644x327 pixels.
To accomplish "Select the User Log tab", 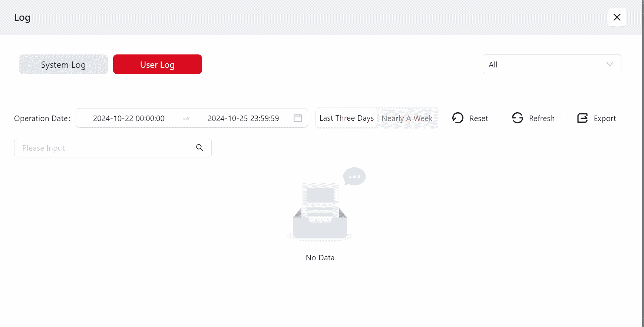I will 157,64.
